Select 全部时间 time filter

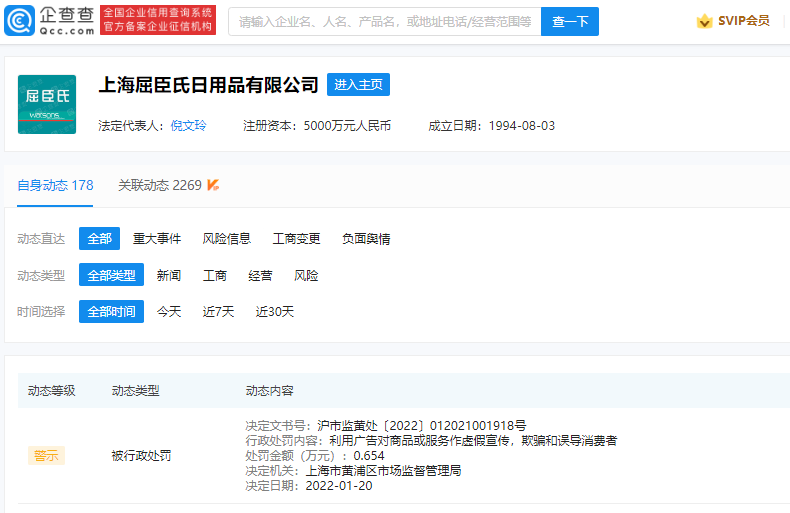click(111, 311)
